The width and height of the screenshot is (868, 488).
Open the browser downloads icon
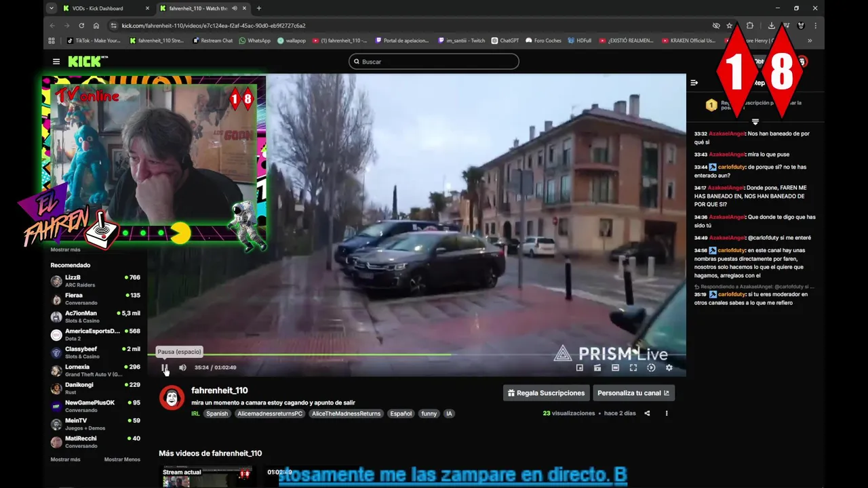point(772,26)
